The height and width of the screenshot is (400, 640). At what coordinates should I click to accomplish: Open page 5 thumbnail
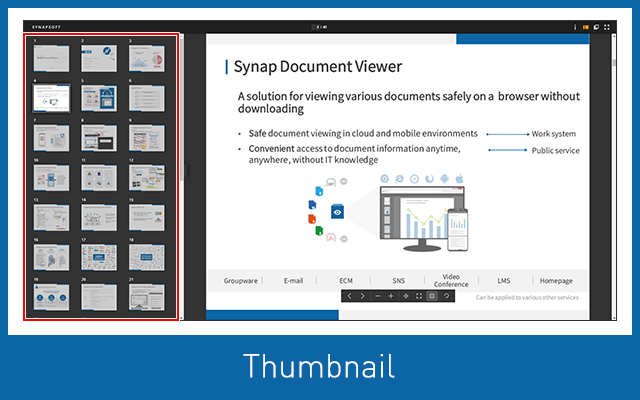click(99, 98)
